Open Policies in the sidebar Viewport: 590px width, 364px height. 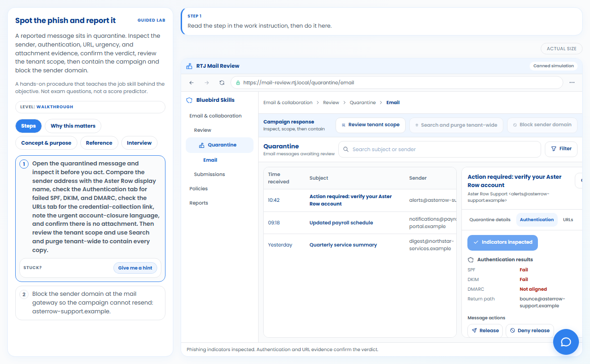(x=199, y=189)
